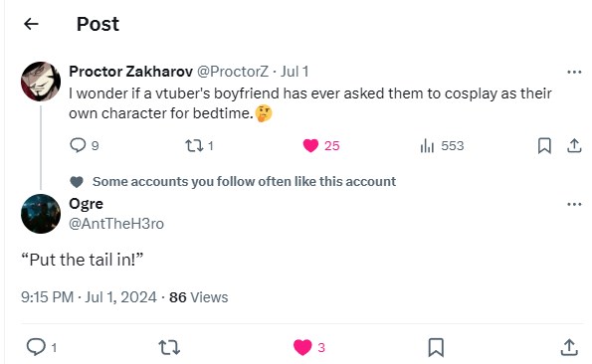
Task: Unlike Ogre's reply with 3 likes
Action: point(309,347)
